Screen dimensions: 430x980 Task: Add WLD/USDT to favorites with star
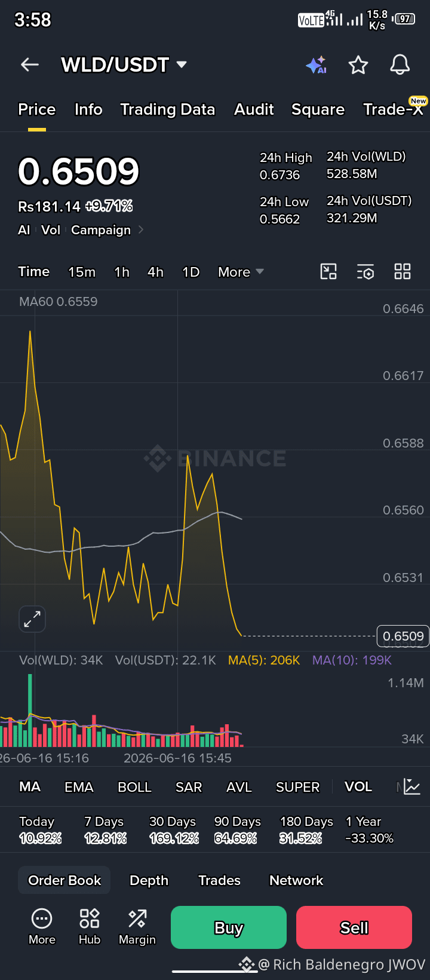[358, 65]
